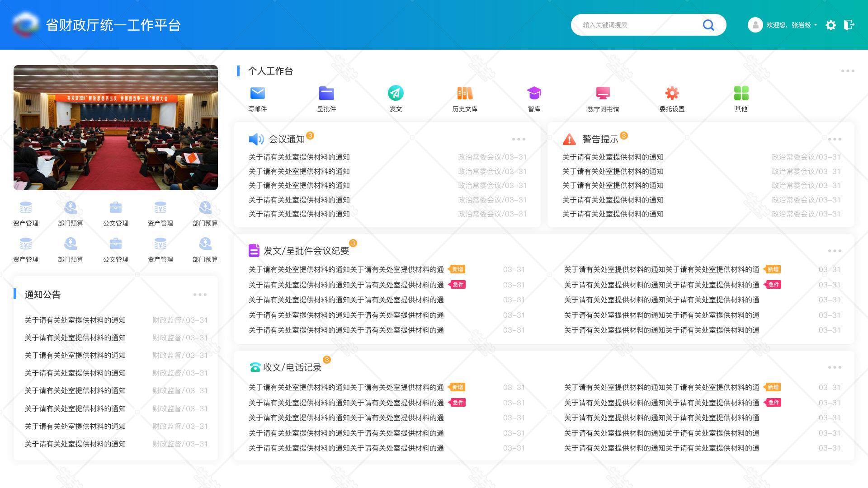Expand more menu of 通知公告 panel
The width and height of the screenshot is (868, 488).
point(200,295)
